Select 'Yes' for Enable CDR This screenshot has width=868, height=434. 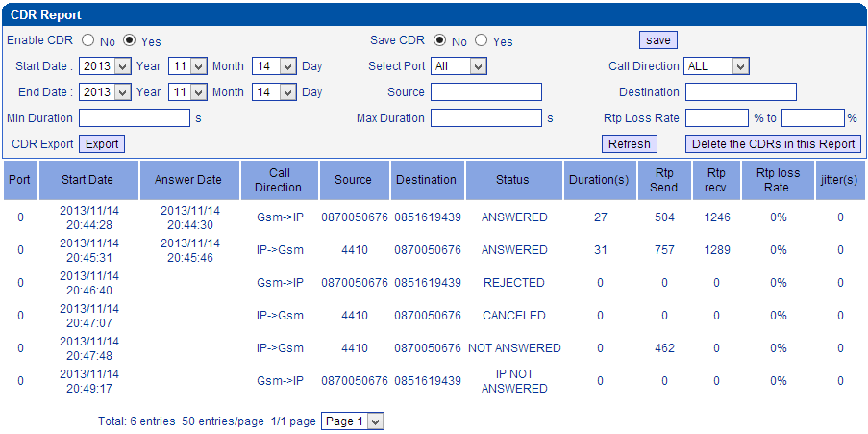click(x=130, y=41)
